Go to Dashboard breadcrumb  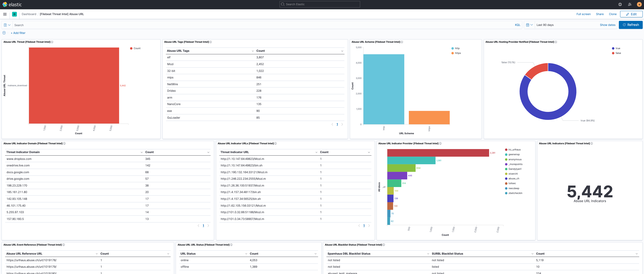point(29,14)
